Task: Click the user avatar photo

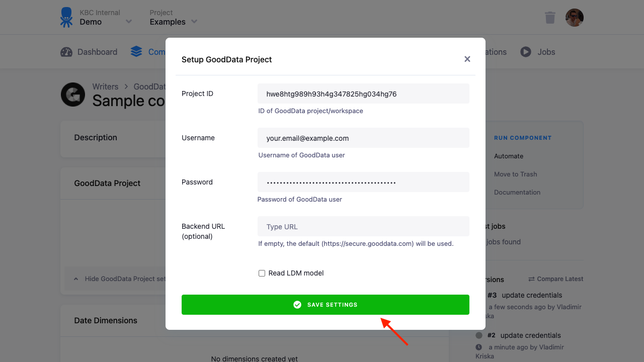Action: (575, 18)
